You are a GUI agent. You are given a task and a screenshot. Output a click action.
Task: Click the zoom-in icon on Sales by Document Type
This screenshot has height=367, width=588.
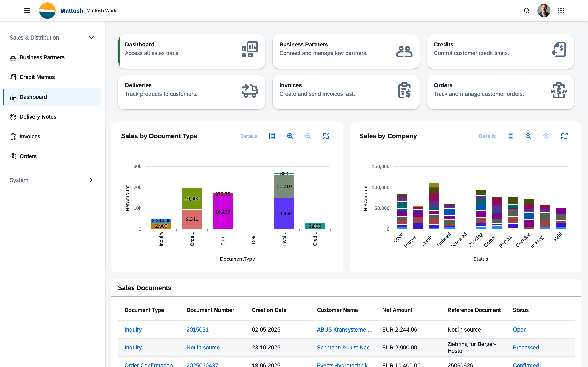[290, 136]
